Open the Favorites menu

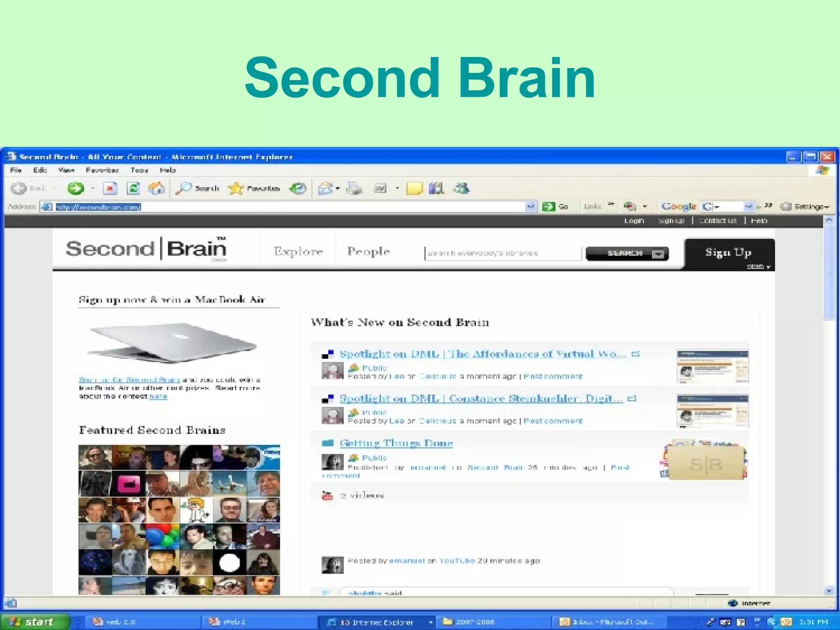102,170
